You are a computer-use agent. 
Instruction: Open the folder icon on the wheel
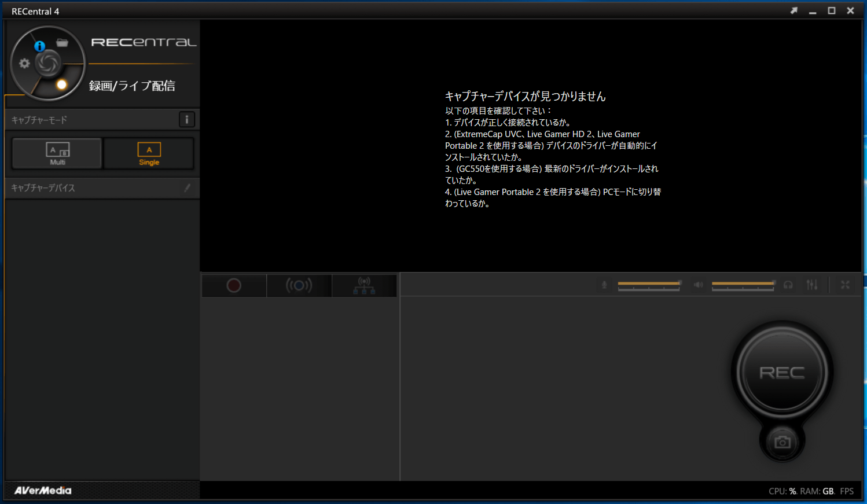(62, 43)
